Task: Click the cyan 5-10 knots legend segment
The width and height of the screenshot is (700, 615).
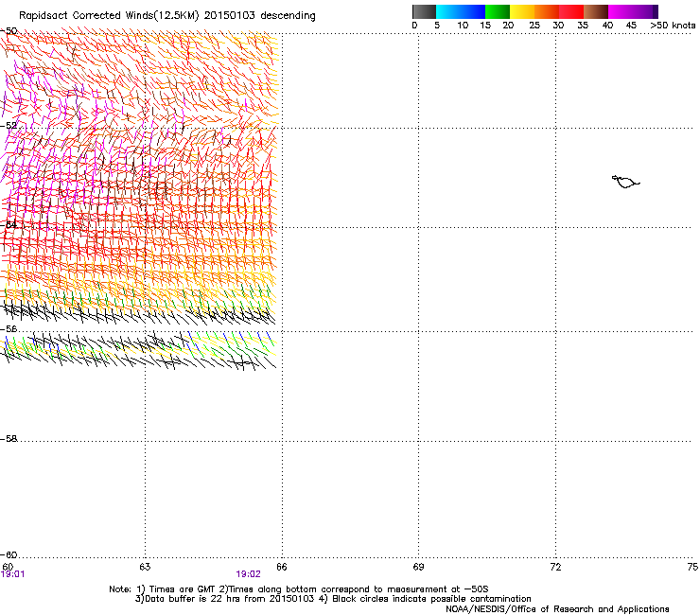Action: point(448,11)
